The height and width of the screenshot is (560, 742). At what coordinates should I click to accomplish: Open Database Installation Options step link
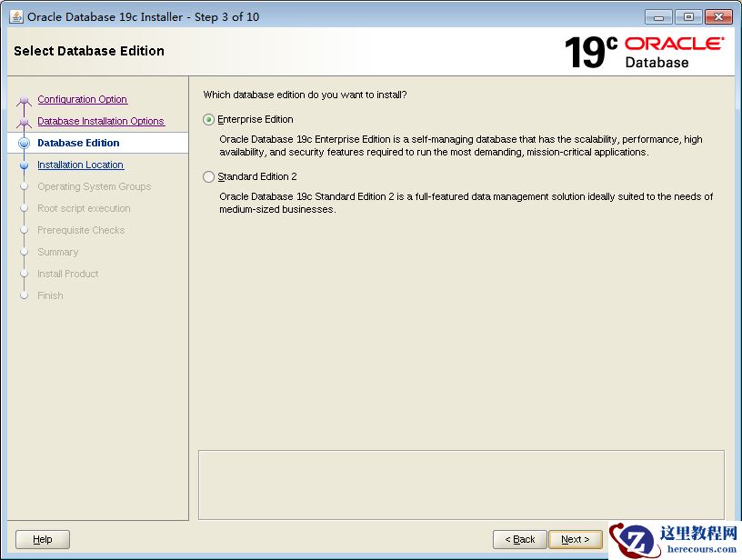click(x=101, y=121)
